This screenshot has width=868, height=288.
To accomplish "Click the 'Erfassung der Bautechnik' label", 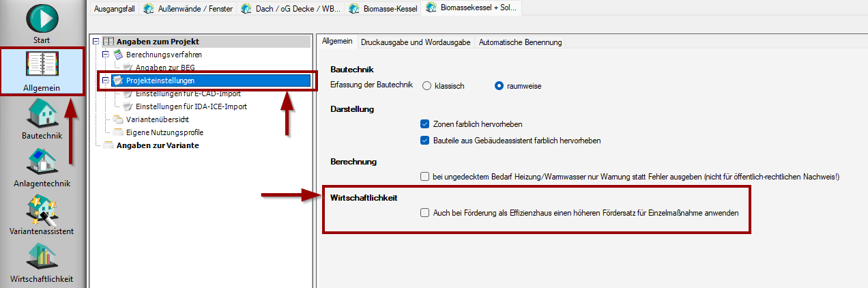I will [x=371, y=86].
